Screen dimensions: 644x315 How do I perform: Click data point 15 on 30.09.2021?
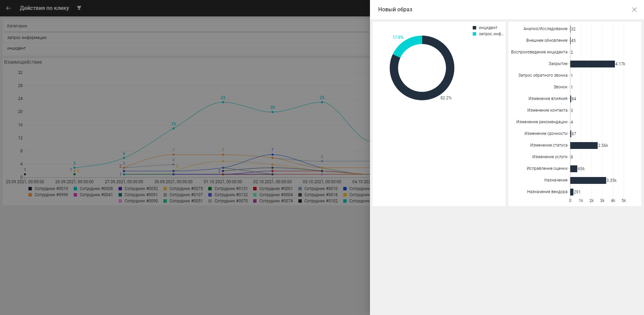pos(173,128)
